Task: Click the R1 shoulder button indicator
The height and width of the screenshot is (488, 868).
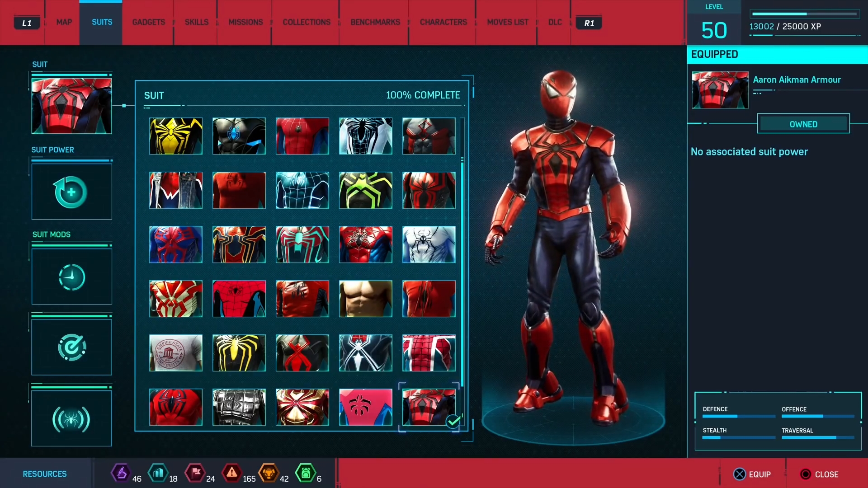Action: click(589, 23)
